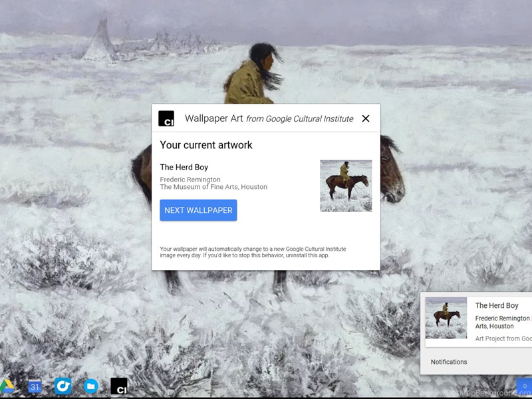The width and height of the screenshot is (532, 399).
Task: Click "Frederic Remington" in the notification card
Action: pos(502,319)
